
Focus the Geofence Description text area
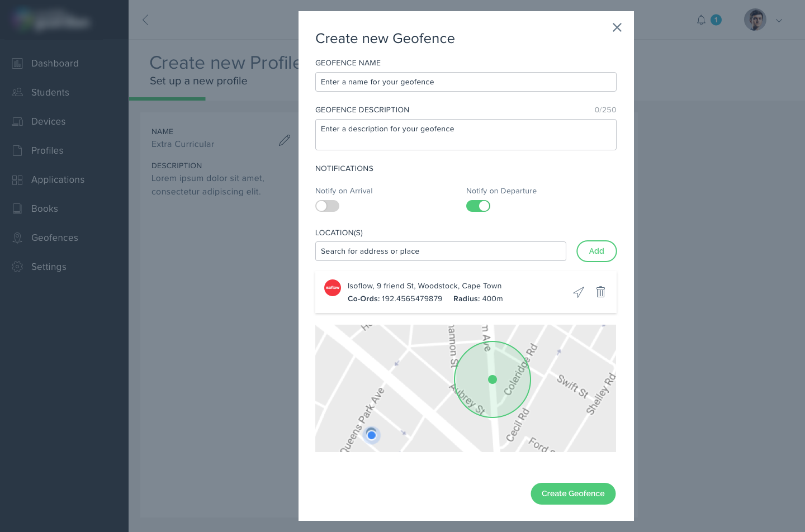pos(465,135)
